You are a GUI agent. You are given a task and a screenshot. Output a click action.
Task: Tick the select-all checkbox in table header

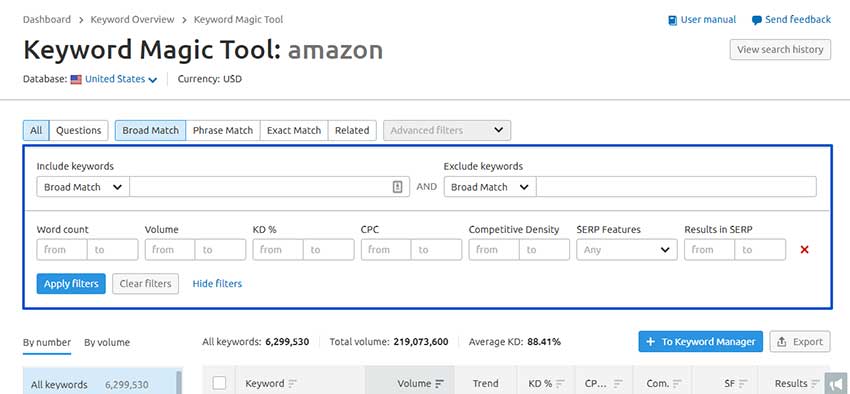(x=219, y=383)
